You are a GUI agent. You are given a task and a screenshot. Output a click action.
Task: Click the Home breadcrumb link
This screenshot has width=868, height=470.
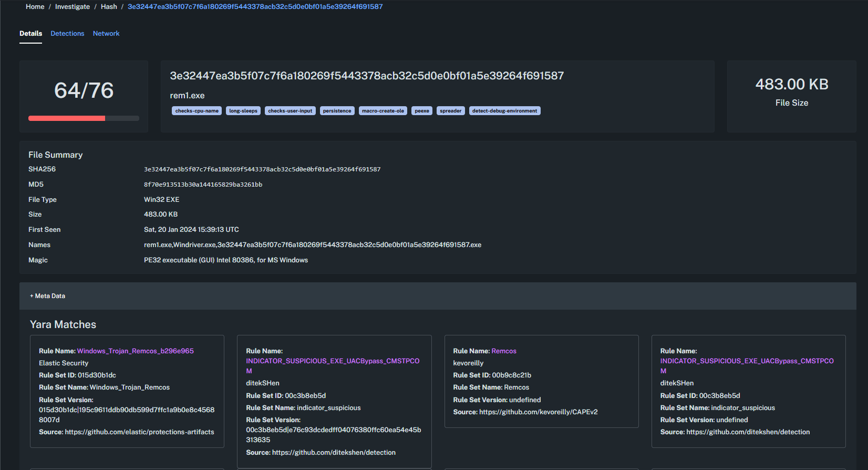(x=35, y=7)
